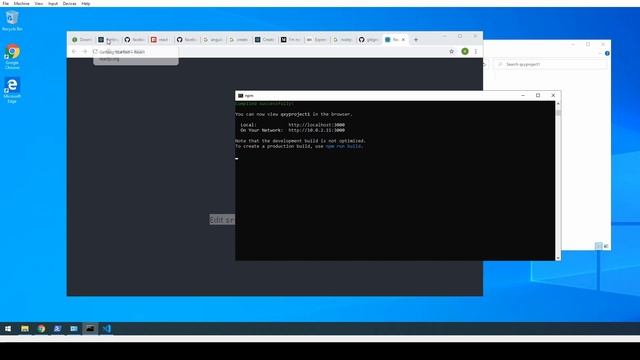Switch to the last GitHub Chrome tab
This screenshot has height=360, width=640.
[x=369, y=40]
